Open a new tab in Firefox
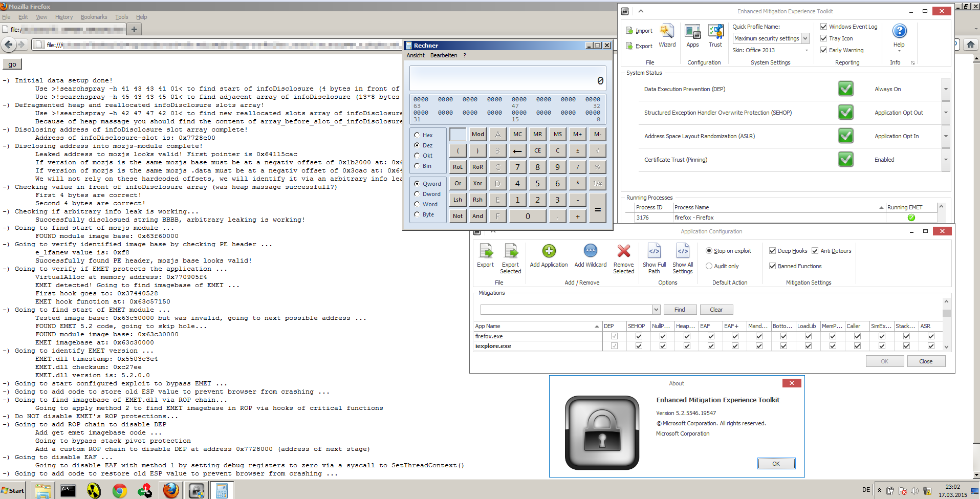This screenshot has height=499, width=980. 134,29
